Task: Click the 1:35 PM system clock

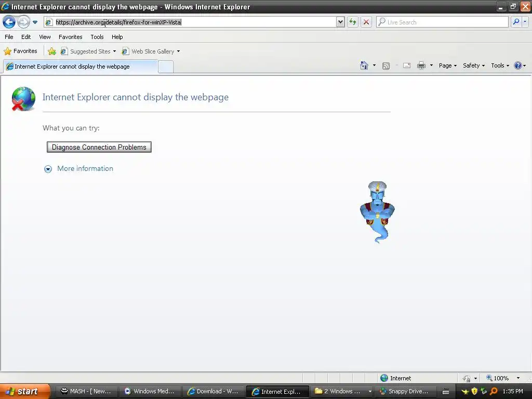Action: [x=513, y=391]
